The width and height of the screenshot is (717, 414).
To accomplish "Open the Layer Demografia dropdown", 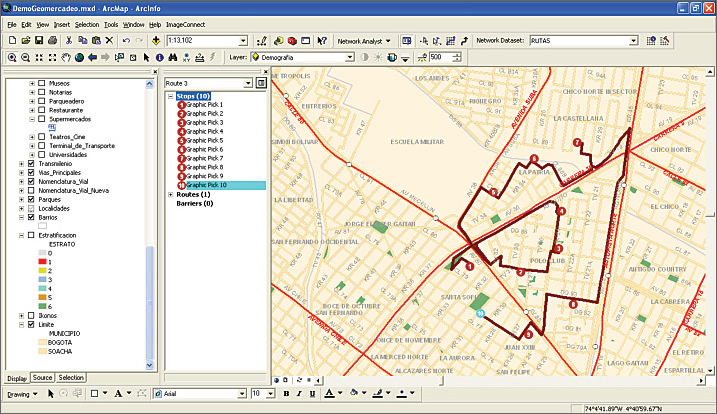I will pyautogui.click(x=350, y=57).
